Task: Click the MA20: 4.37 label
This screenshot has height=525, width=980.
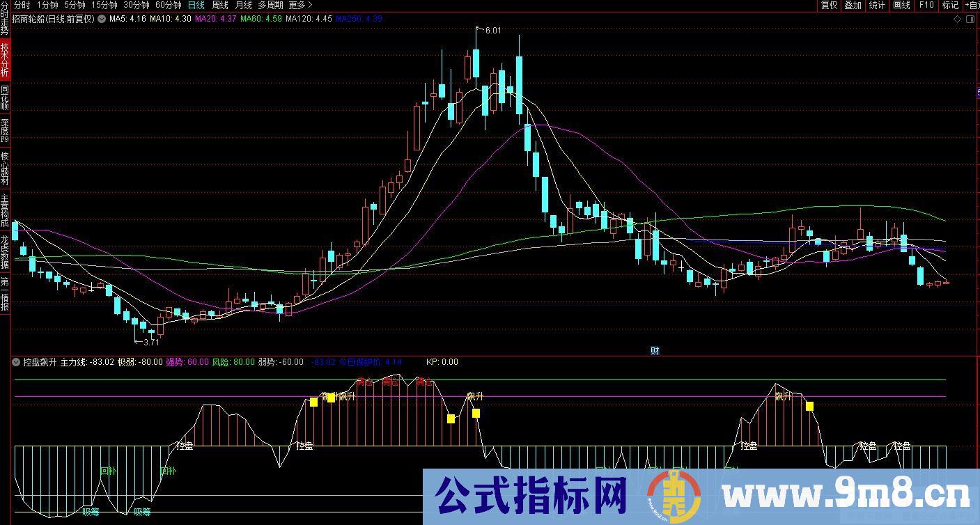Action: pos(215,19)
